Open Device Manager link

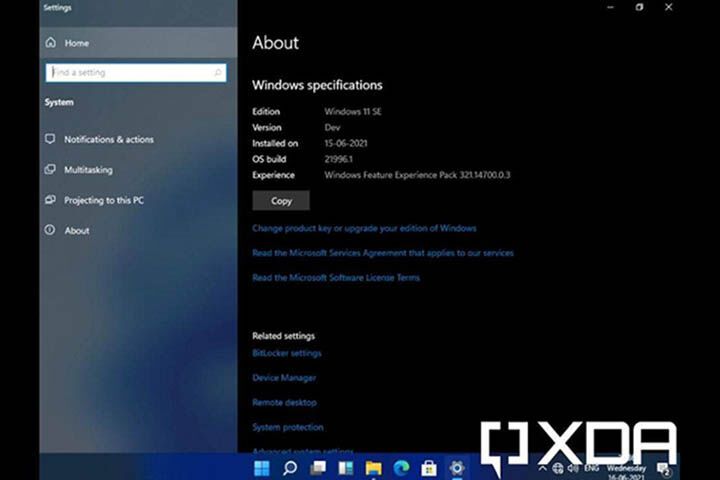pos(284,378)
